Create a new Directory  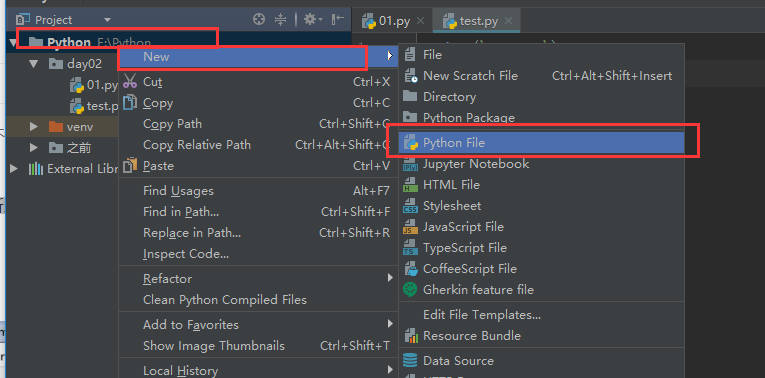[x=542, y=97]
